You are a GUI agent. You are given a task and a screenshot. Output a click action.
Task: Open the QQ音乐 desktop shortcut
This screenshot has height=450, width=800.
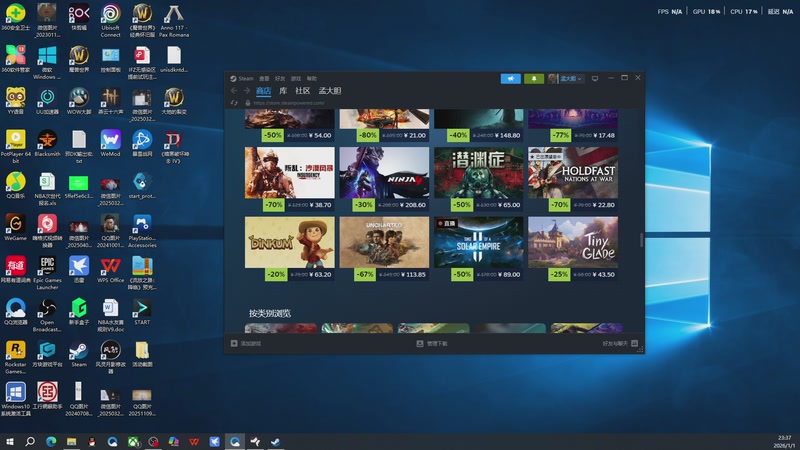tap(16, 185)
